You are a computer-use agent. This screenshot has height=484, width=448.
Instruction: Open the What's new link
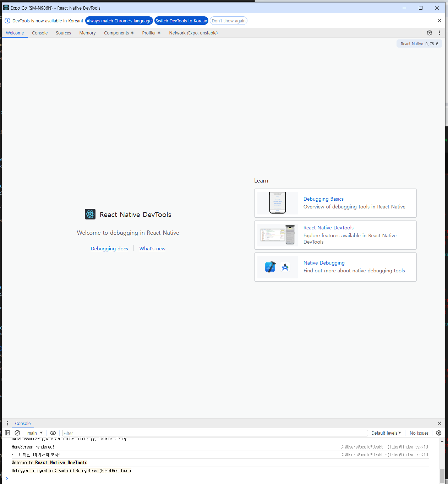click(x=152, y=249)
